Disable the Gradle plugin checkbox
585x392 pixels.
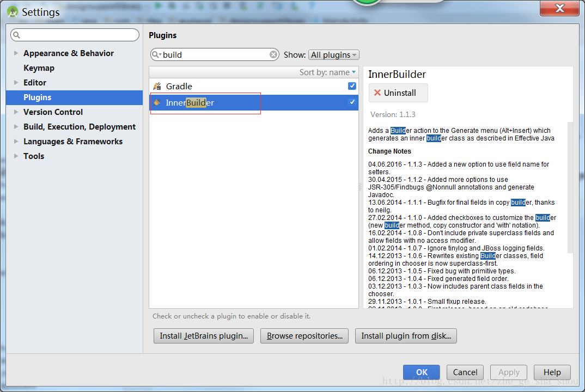(352, 86)
